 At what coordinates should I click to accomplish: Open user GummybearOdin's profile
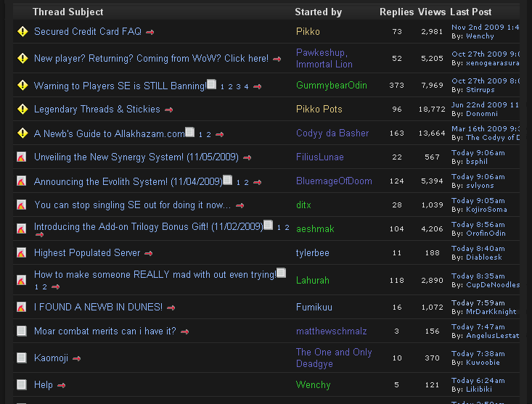[332, 86]
